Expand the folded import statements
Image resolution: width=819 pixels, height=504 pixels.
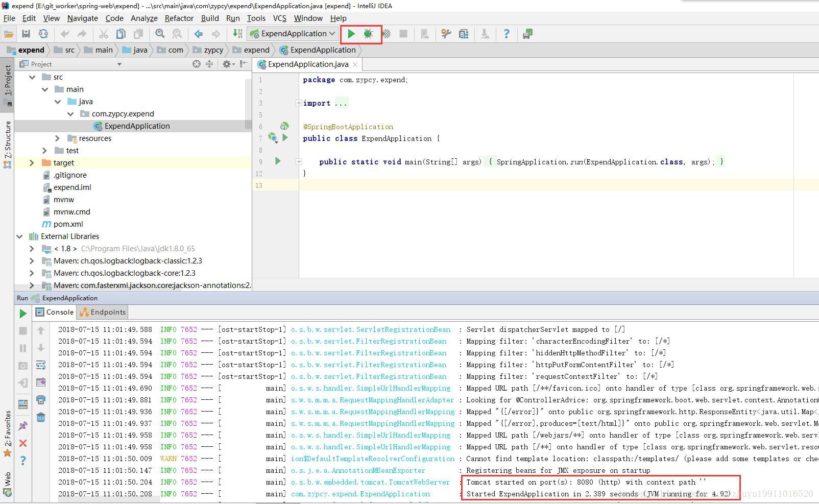[x=299, y=103]
